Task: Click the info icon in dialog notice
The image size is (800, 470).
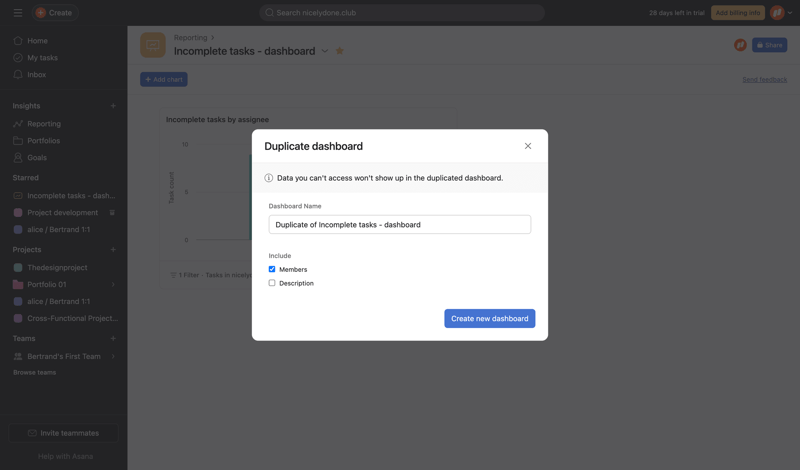Action: point(268,178)
